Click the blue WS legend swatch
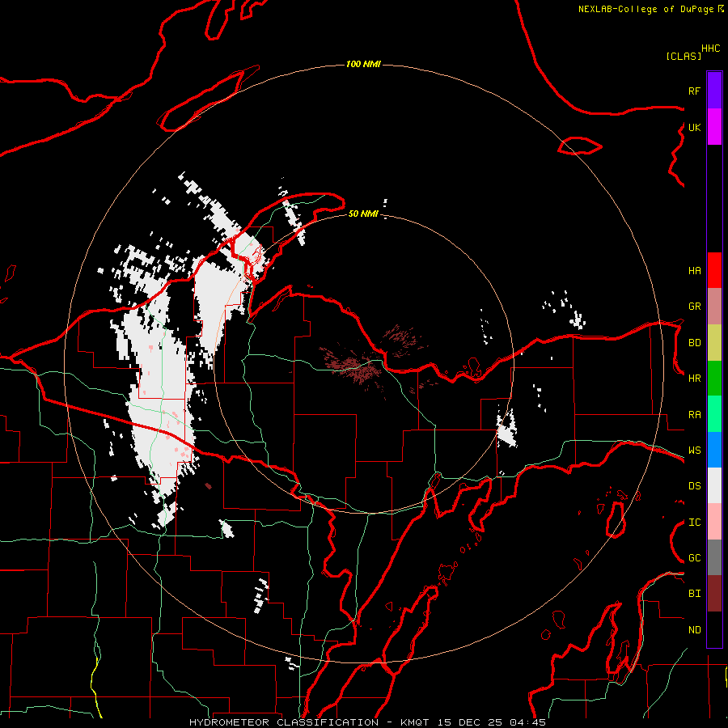This screenshot has height=728, width=728. [714, 450]
